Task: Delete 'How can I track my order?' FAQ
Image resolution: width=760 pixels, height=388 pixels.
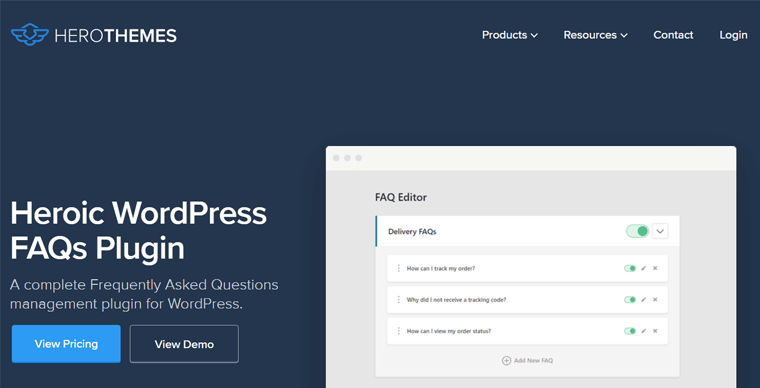Action: click(x=655, y=268)
